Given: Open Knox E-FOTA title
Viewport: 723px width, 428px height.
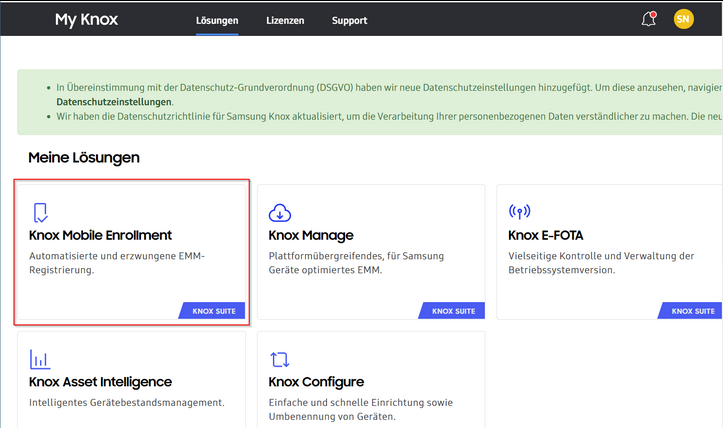Looking at the screenshot, I should [x=545, y=235].
